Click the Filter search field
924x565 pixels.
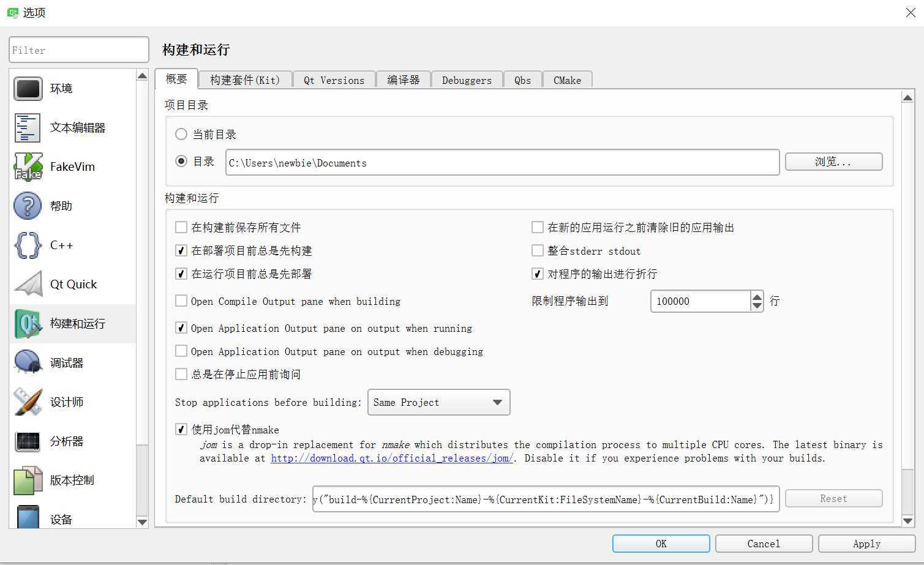click(x=79, y=50)
